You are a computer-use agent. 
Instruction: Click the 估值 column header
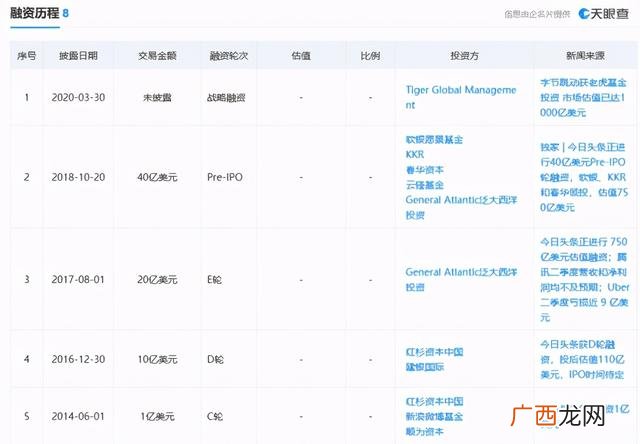[301, 56]
